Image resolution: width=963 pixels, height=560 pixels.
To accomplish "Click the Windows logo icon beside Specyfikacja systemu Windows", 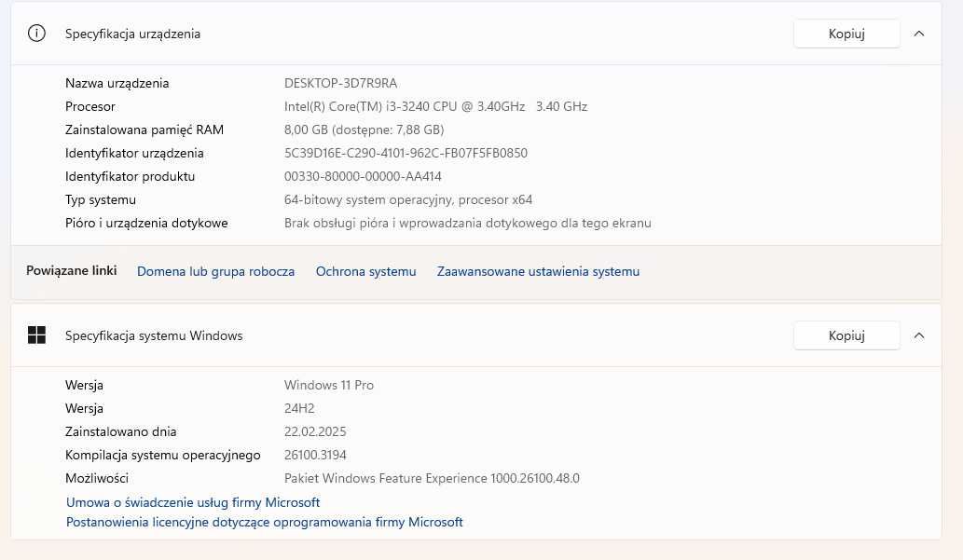I will pyautogui.click(x=37, y=335).
